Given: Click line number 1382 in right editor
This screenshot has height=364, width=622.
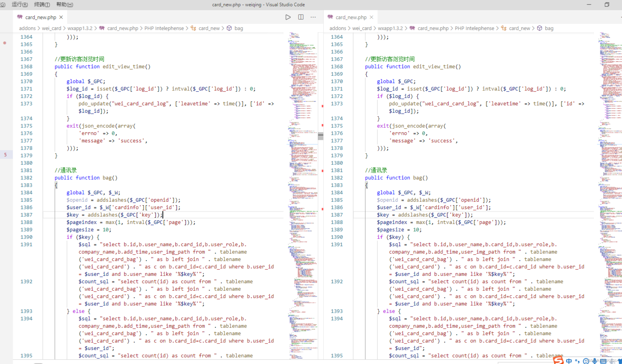Looking at the screenshot, I should tap(337, 178).
